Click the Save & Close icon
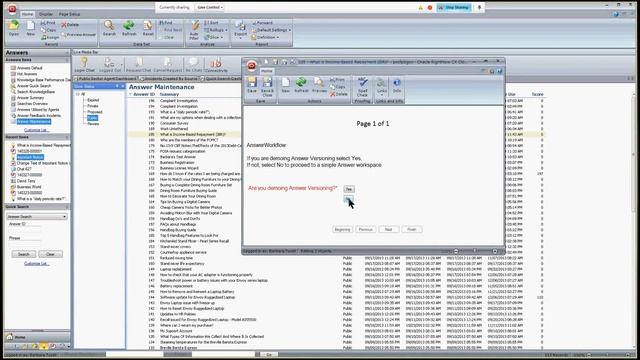Image resolution: width=640 pixels, height=360 pixels. click(267, 87)
